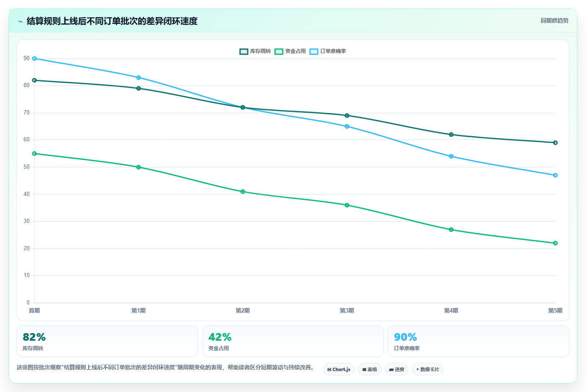Click the 订单准确率 data point at 第4期
This screenshot has height=392, width=586.
pyautogui.click(x=451, y=156)
